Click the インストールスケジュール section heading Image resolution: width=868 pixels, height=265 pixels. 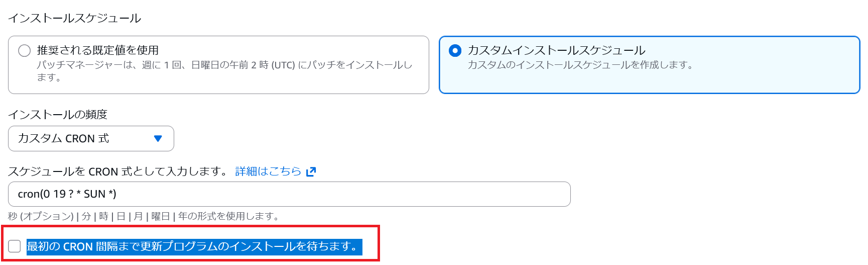tap(75, 19)
